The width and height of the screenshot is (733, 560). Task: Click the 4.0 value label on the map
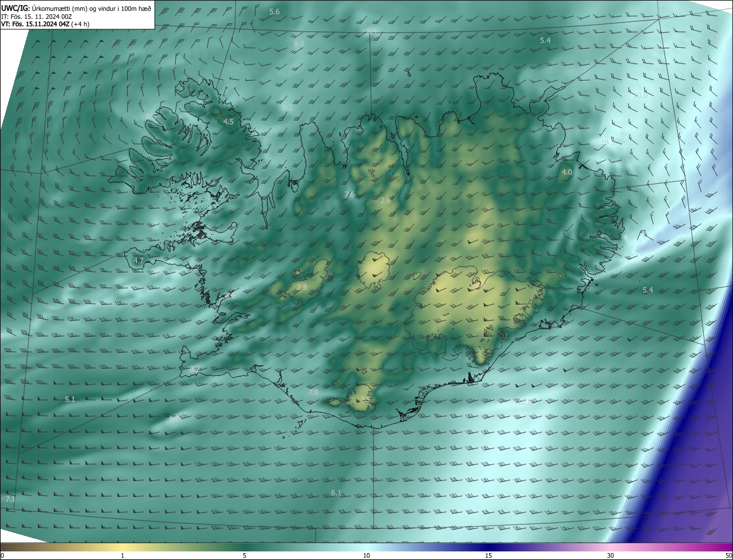[567, 172]
